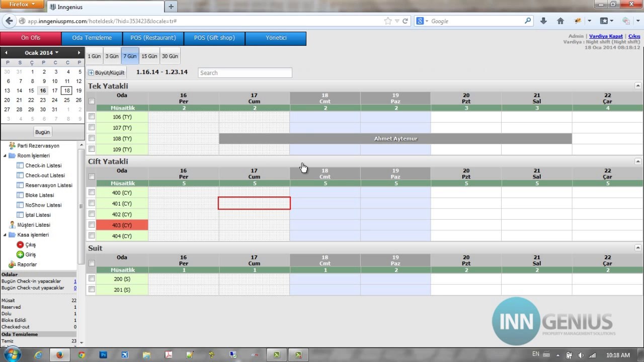
Task: Select the checkbox for room 403 (CY)
Action: (92, 225)
